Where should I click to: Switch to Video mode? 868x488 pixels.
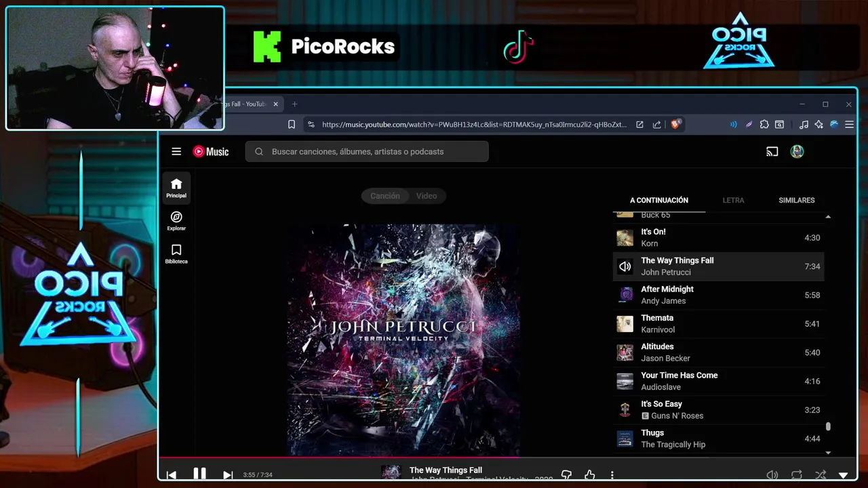point(427,196)
